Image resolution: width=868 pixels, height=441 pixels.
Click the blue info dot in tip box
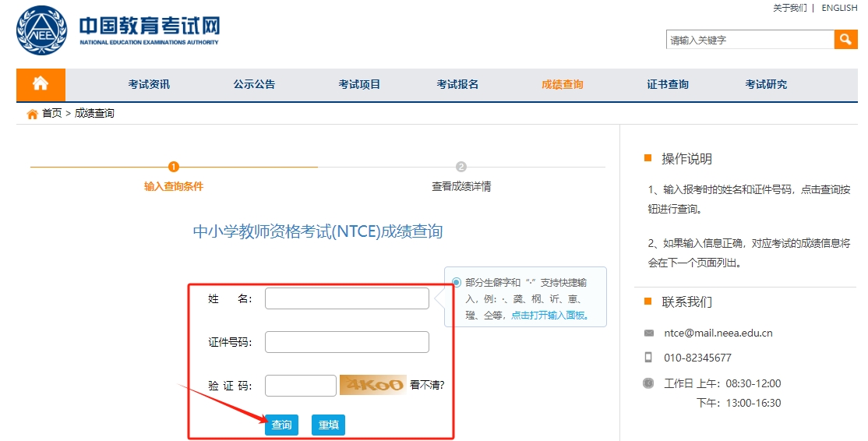click(x=456, y=282)
